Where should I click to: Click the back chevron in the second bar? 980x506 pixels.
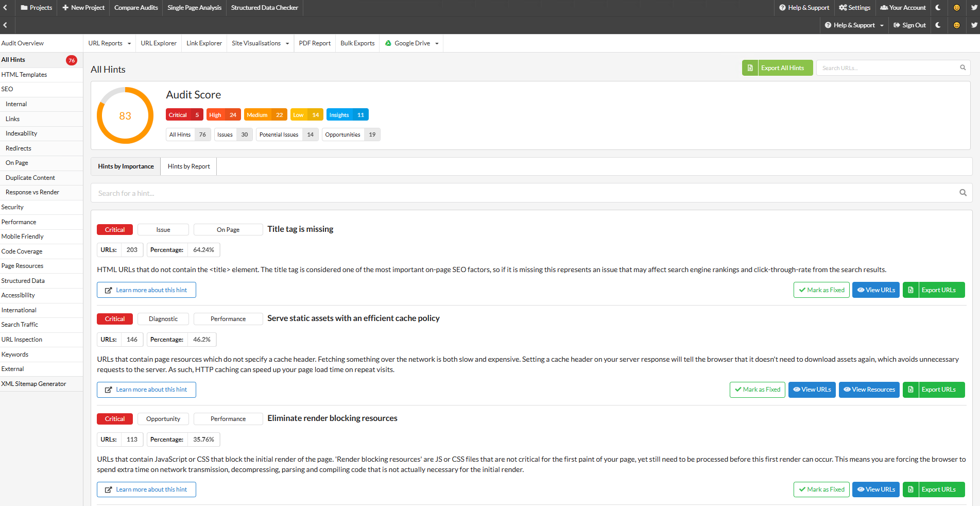pos(5,25)
